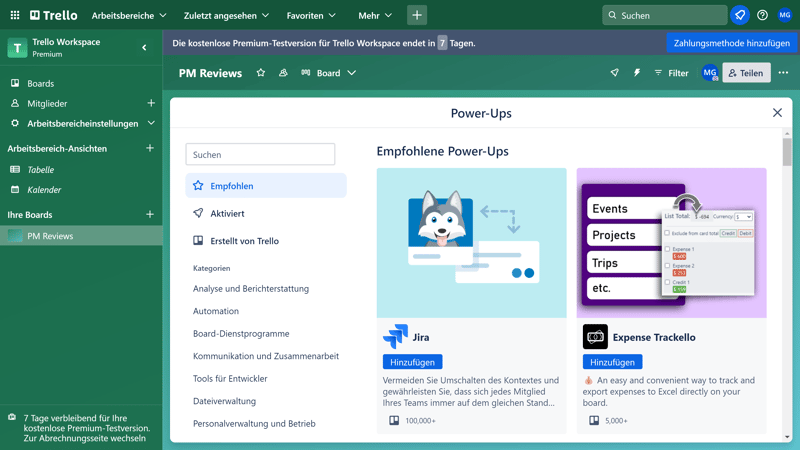
Task: Open the Automation category
Action: pyautogui.click(x=216, y=311)
